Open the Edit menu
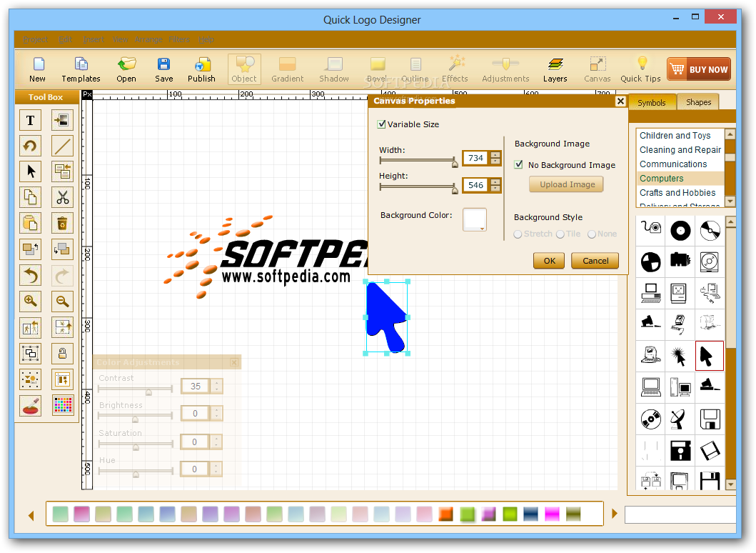756x553 pixels. point(66,39)
